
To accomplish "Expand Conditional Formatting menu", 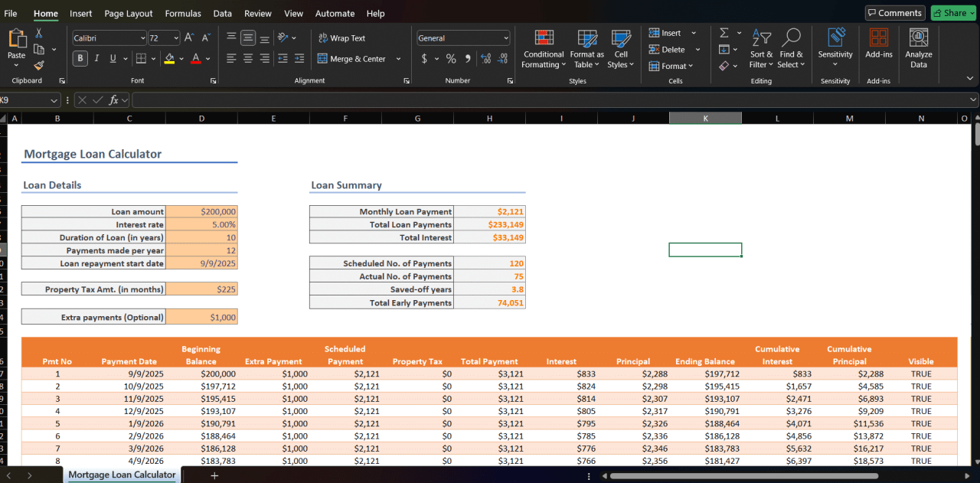I will point(544,49).
